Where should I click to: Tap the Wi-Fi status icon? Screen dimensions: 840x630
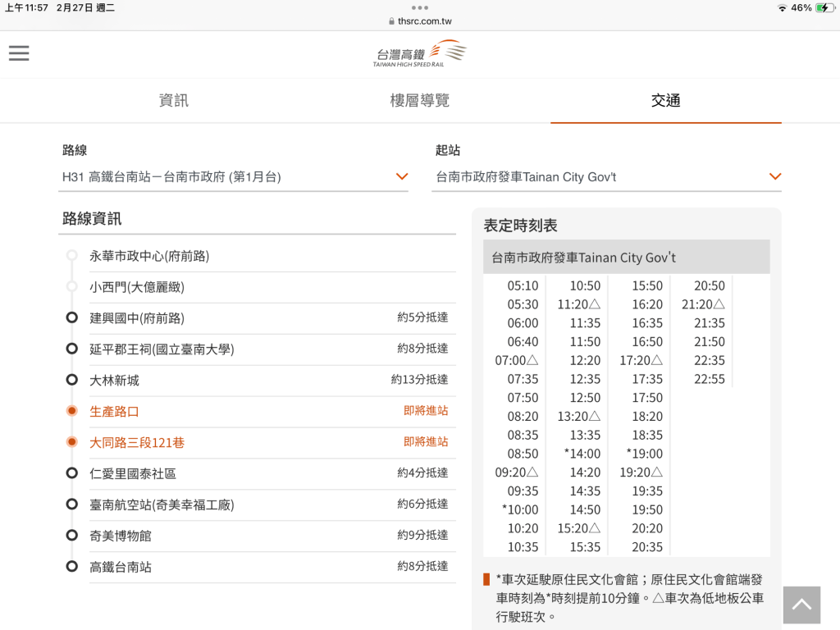coord(782,7)
